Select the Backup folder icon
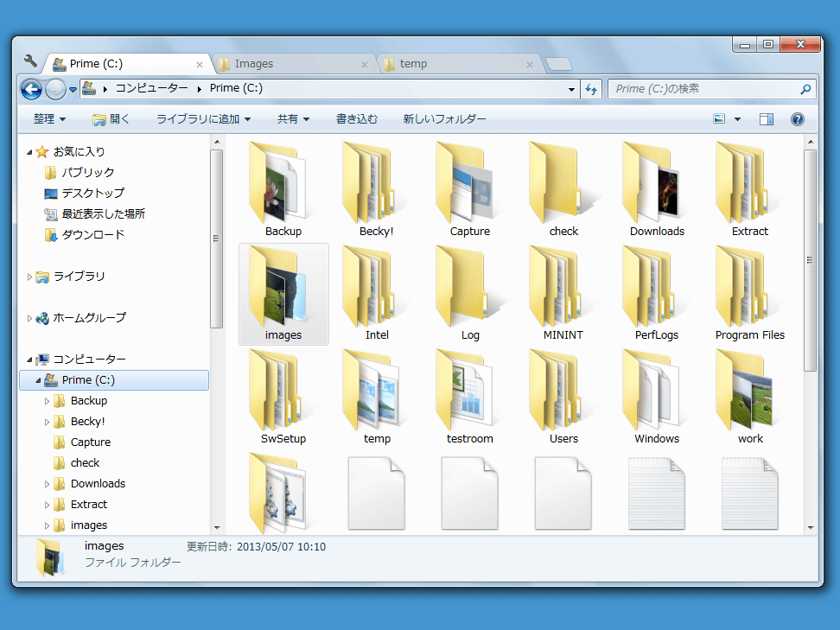 (278, 182)
